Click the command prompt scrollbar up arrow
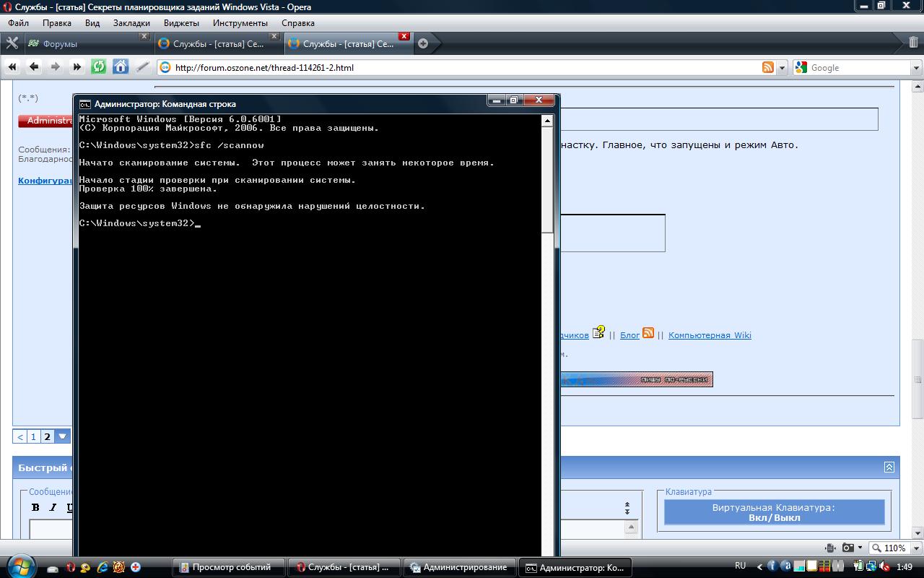This screenshot has width=924, height=578. click(x=547, y=121)
